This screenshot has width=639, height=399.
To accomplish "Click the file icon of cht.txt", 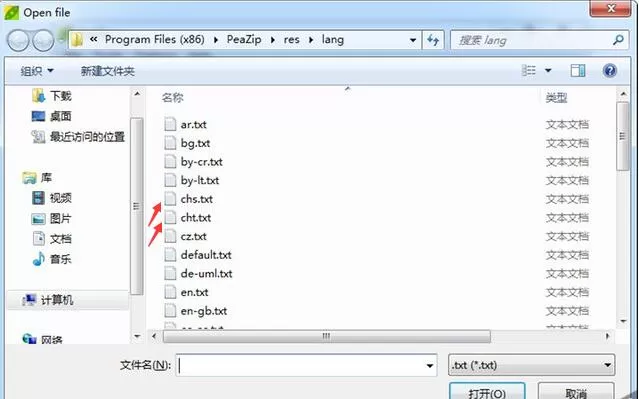I will click(x=170, y=218).
